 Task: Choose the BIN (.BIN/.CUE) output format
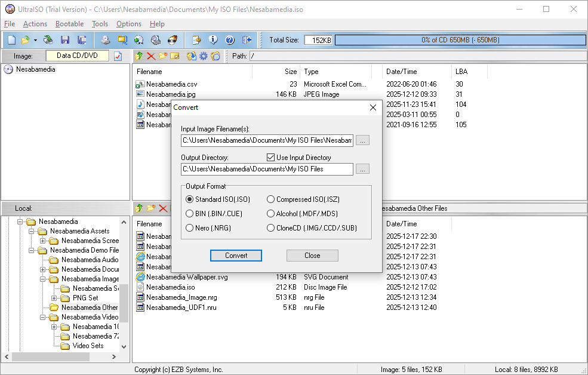point(190,214)
